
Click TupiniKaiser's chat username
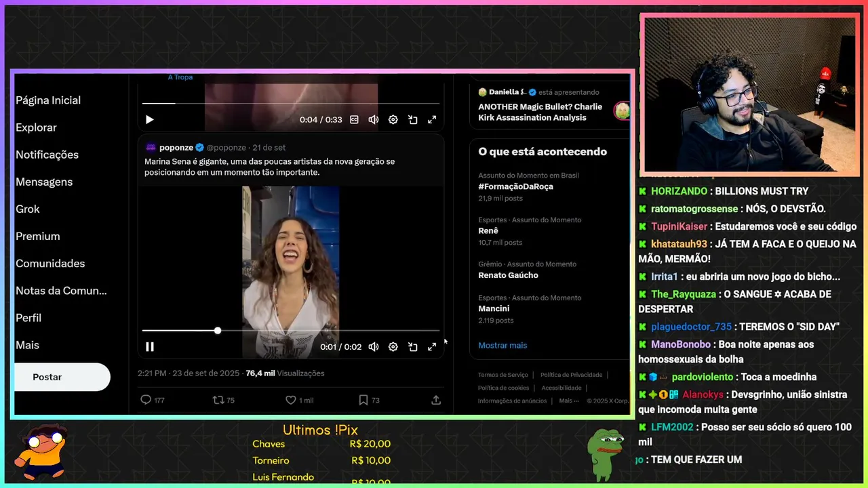coord(679,226)
